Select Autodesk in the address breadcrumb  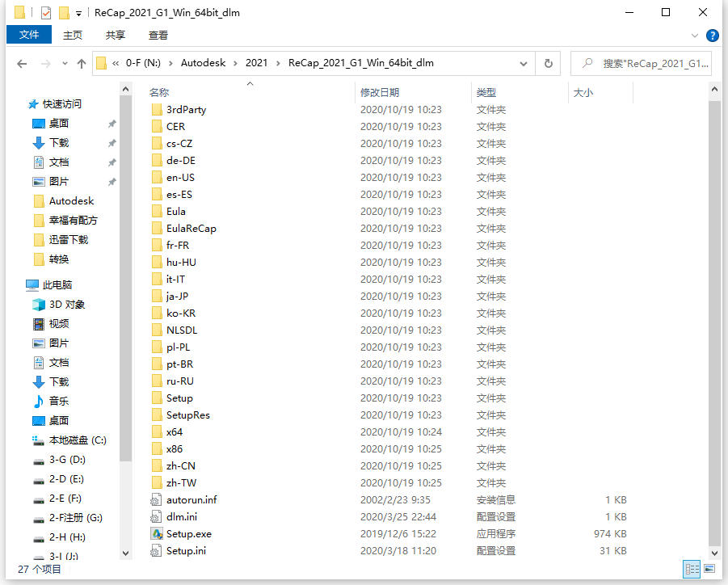tap(203, 63)
